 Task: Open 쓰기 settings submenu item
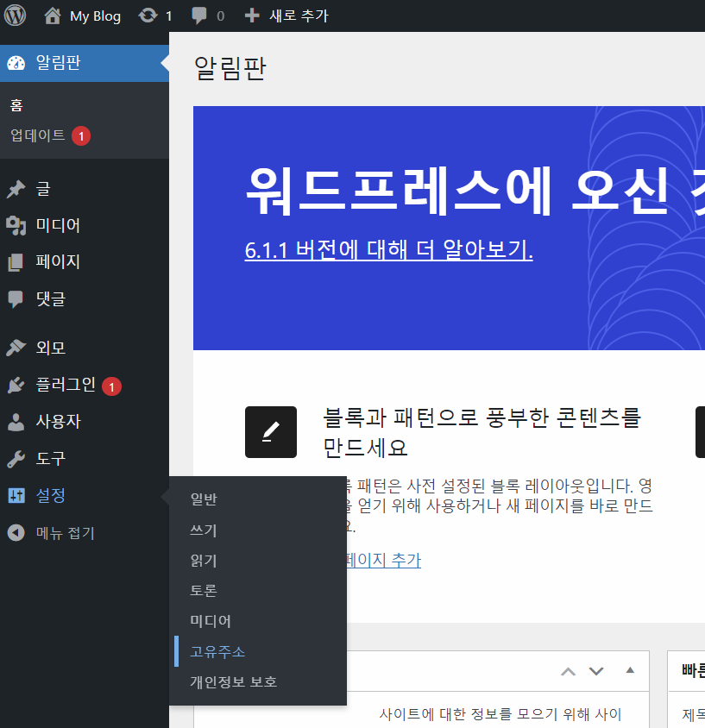click(204, 530)
